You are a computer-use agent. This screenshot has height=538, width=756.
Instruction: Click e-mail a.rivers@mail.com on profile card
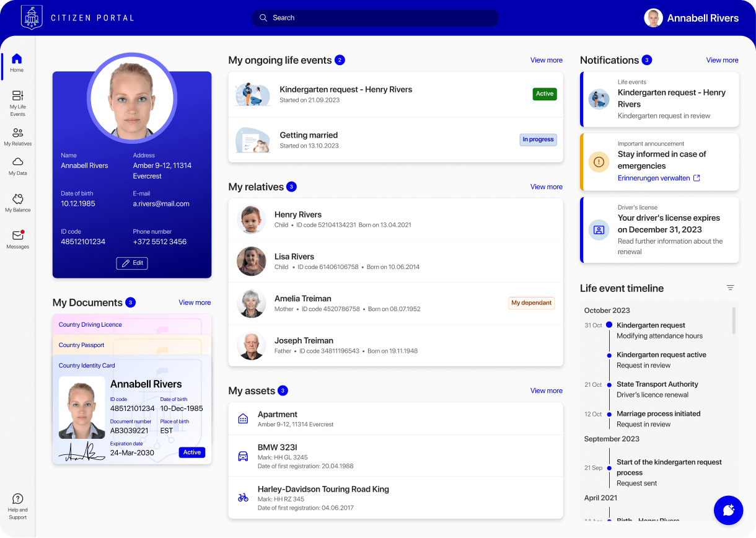pyautogui.click(x=161, y=204)
